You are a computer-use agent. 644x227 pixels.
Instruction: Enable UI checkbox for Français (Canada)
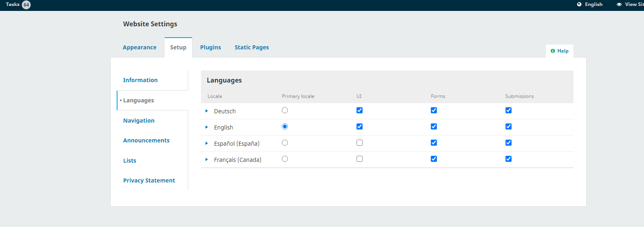[359, 159]
